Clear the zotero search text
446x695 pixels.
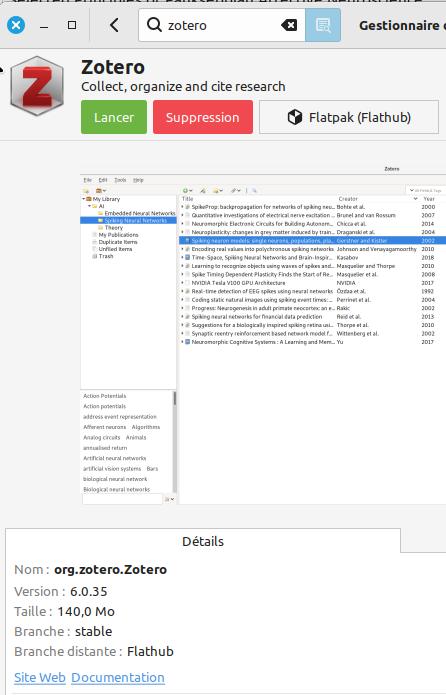[x=289, y=25]
